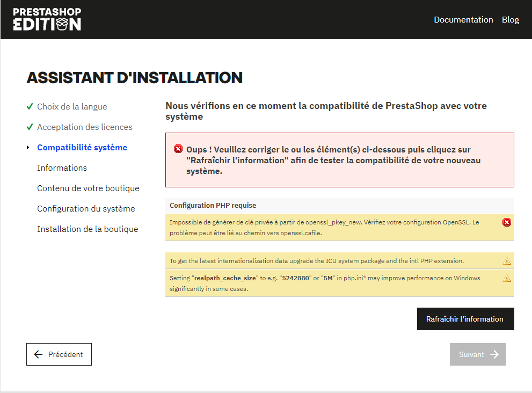Select the Informations step in the sidebar
This screenshot has width=532, height=393.
[x=62, y=168]
